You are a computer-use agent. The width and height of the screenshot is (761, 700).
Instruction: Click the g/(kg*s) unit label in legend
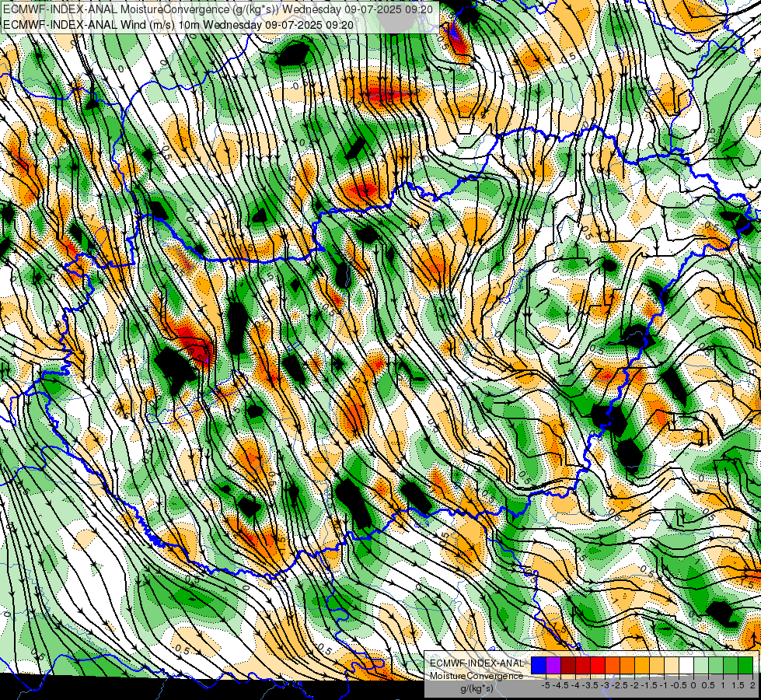pyautogui.click(x=476, y=689)
